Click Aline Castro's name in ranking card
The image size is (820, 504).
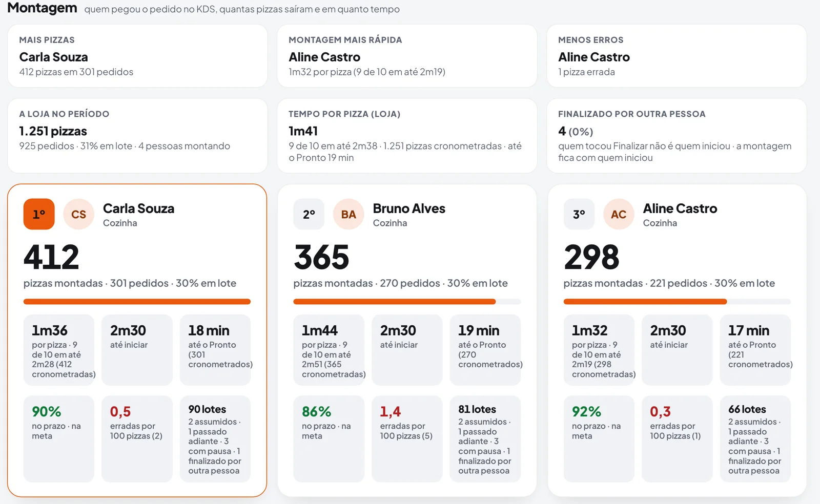(x=680, y=208)
